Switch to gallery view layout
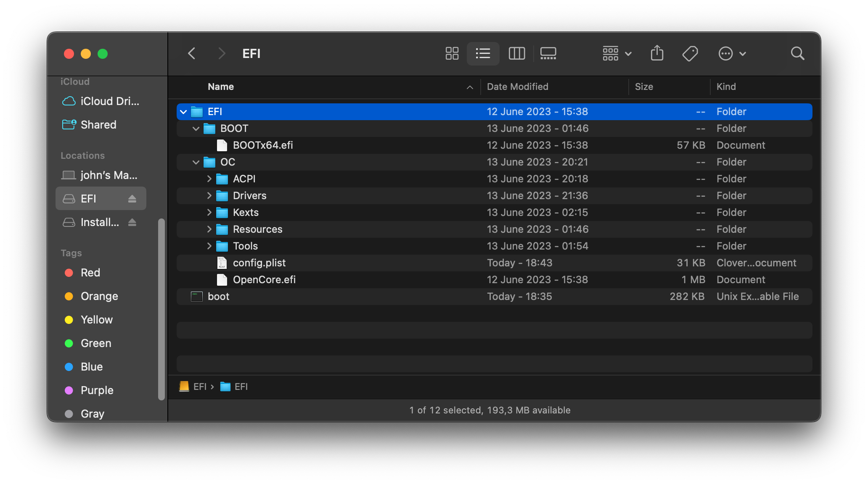 [x=547, y=53]
